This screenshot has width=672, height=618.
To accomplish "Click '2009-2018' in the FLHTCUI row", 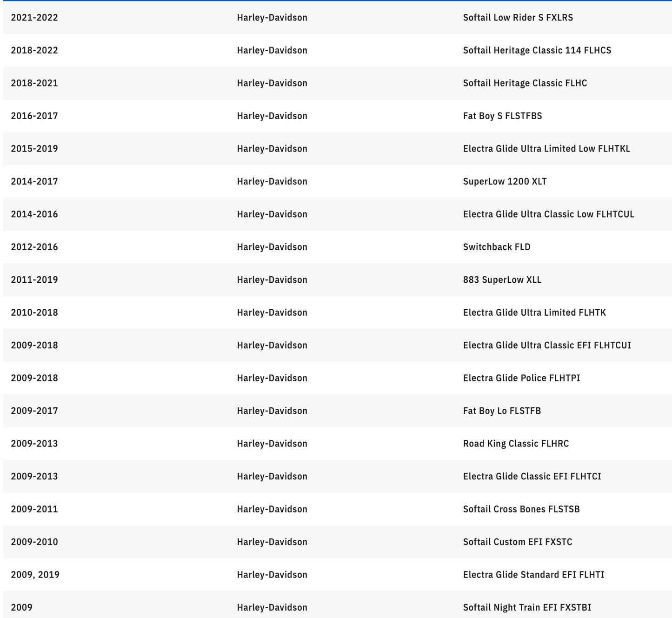I will (x=34, y=346).
